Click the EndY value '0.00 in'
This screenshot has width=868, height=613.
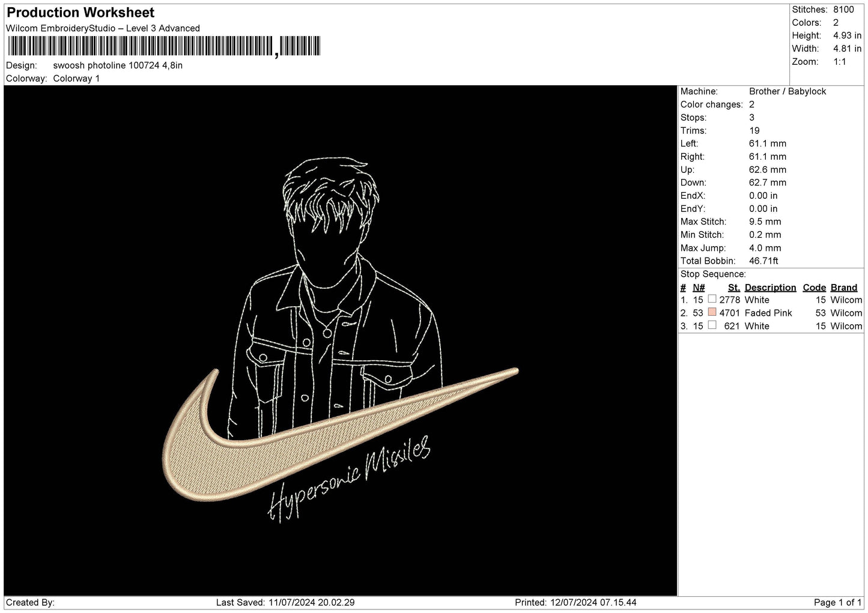click(x=763, y=209)
